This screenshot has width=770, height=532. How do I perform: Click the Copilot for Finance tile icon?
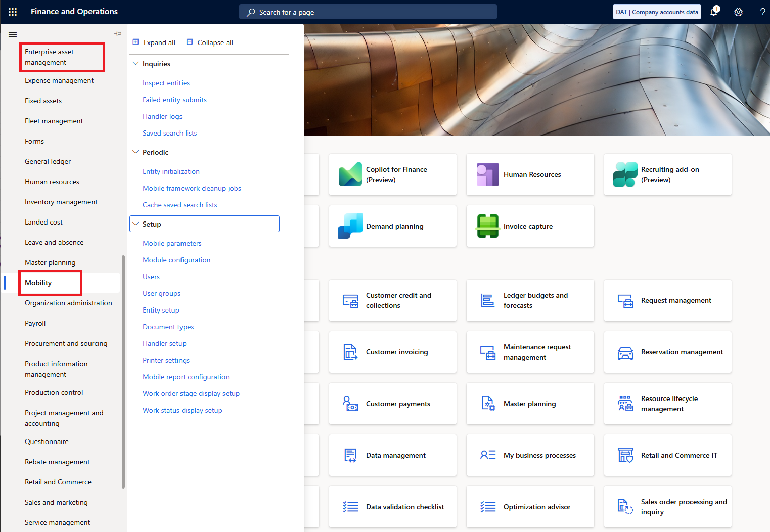pyautogui.click(x=350, y=174)
